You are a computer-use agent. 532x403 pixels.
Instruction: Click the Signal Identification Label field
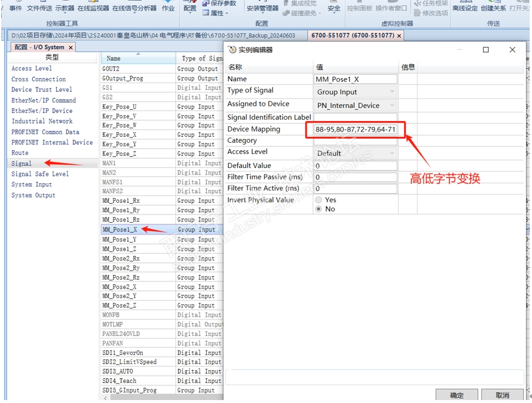tap(355, 117)
